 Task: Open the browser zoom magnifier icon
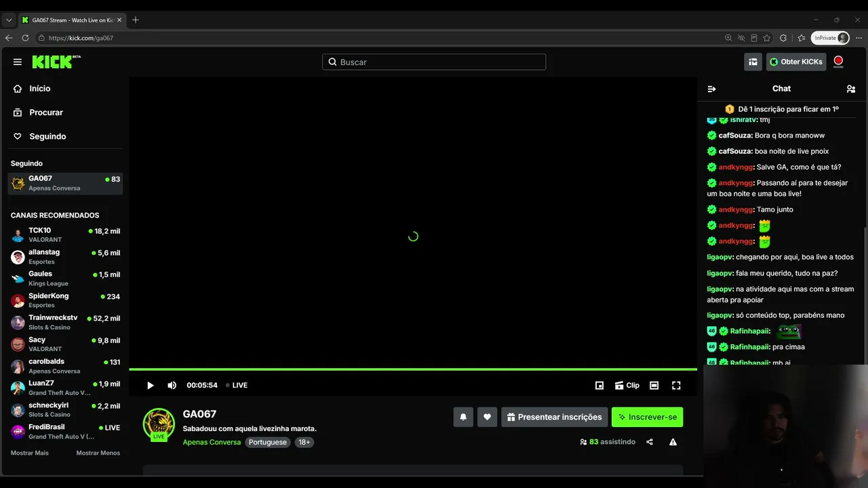(728, 38)
